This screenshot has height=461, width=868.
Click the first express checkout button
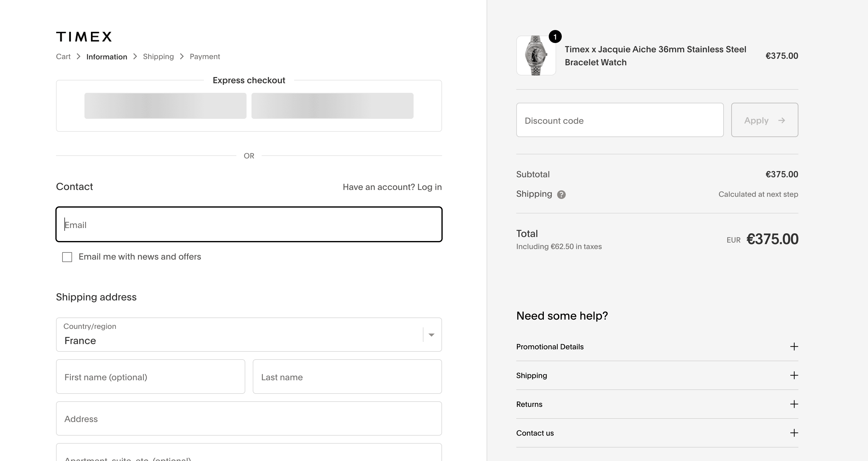coord(165,106)
